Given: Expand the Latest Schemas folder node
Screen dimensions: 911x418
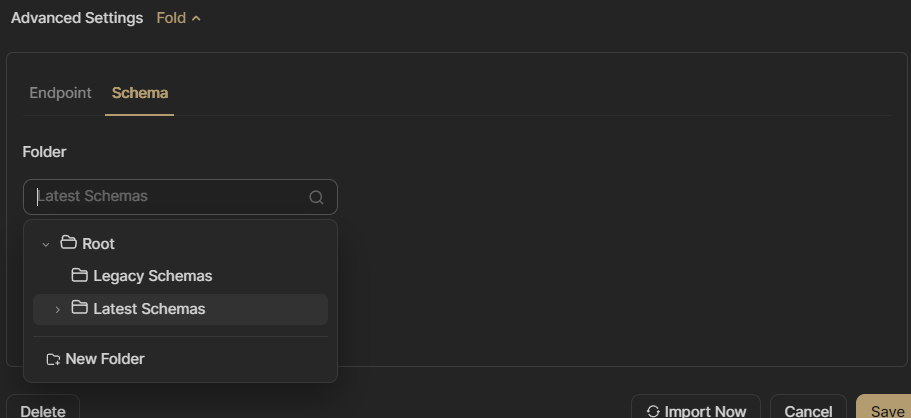Looking at the screenshot, I should click(57, 309).
